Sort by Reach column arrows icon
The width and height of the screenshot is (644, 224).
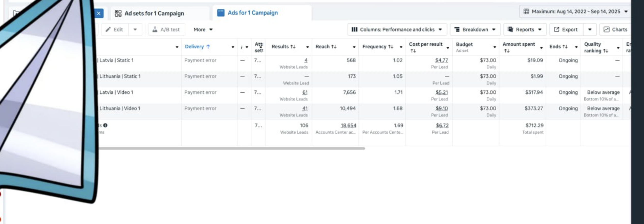[334, 47]
